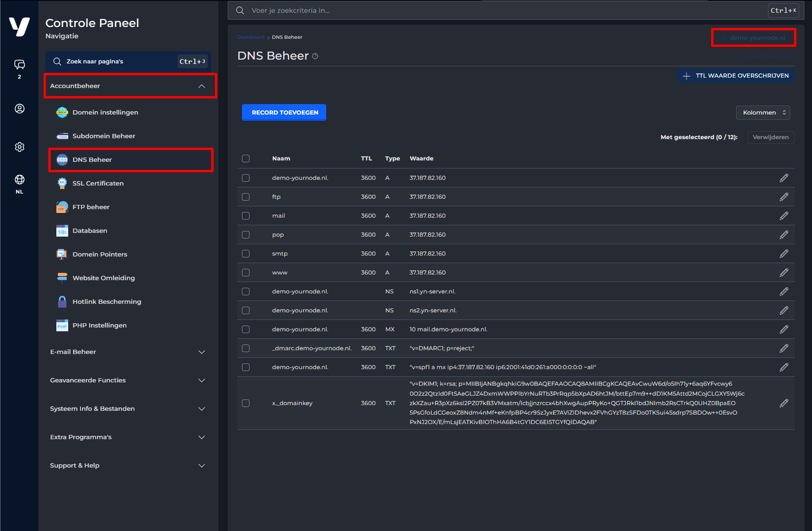The height and width of the screenshot is (531, 812).
Task: Open the user profile icon
Action: click(19, 108)
